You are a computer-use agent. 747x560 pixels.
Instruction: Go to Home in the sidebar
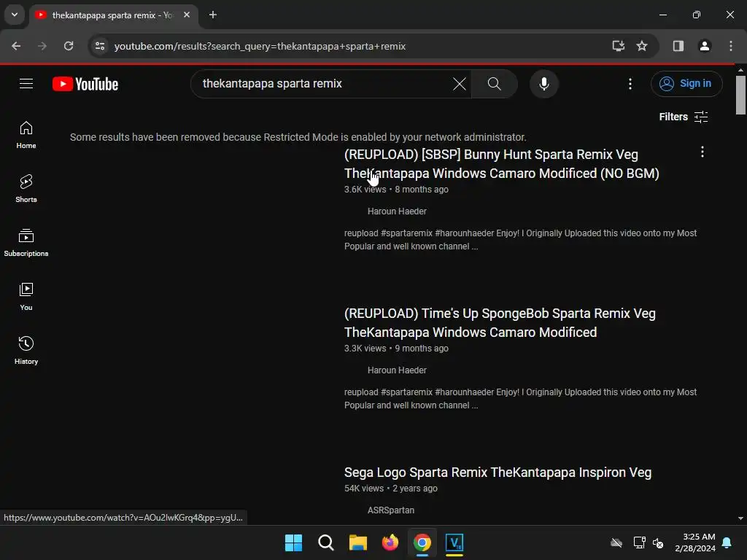point(26,135)
